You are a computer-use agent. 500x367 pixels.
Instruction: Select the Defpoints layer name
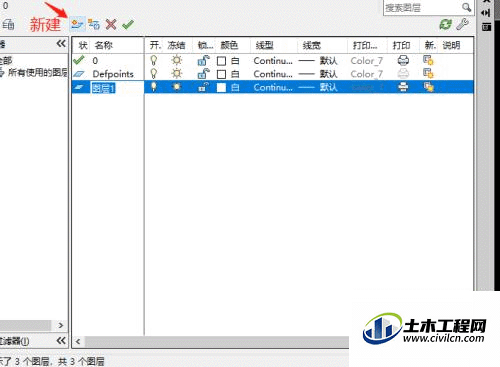click(113, 74)
